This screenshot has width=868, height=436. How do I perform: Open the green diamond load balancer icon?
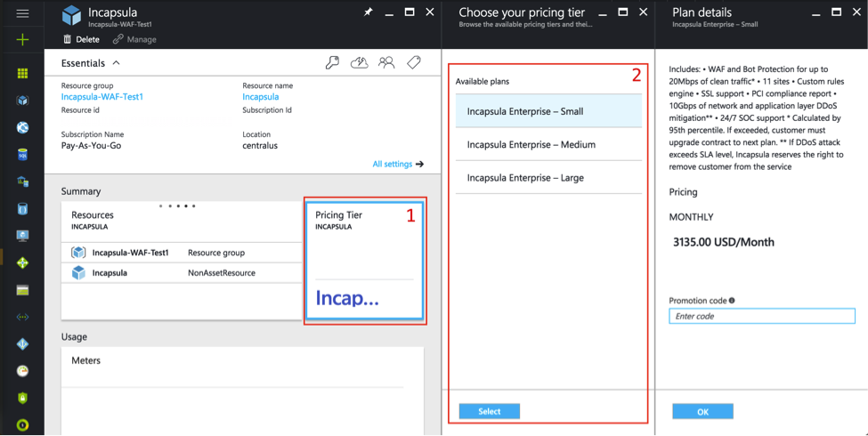pos(22,262)
